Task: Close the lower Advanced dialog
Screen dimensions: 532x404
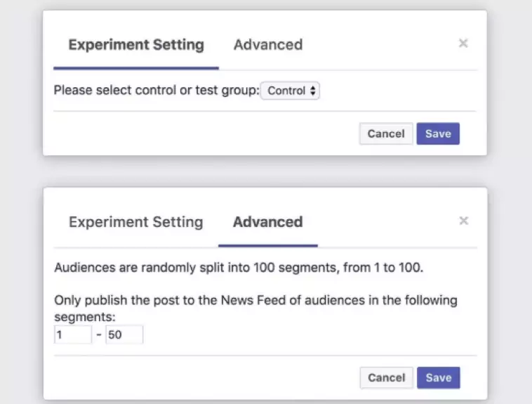Action: [463, 221]
